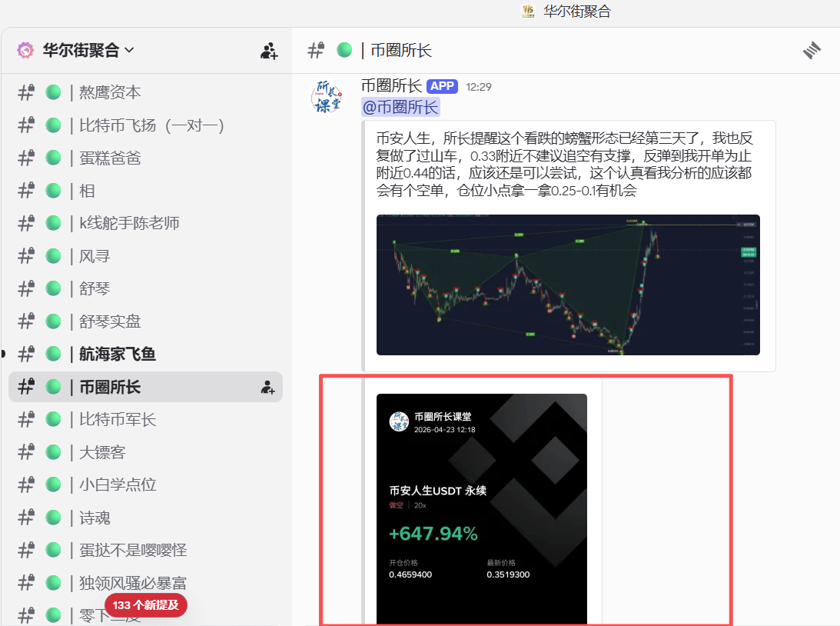Click the striped icon at header right
840x626 pixels.
click(x=812, y=51)
